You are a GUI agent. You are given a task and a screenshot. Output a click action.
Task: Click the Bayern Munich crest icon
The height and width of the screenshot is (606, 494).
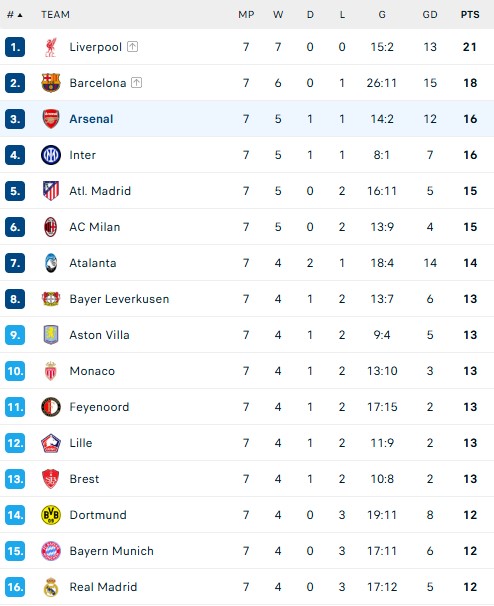pyautogui.click(x=51, y=551)
